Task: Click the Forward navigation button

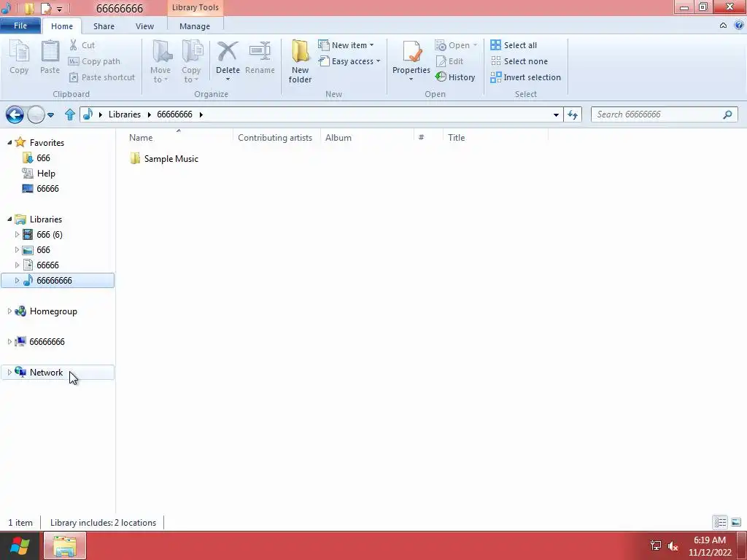Action: pos(36,114)
